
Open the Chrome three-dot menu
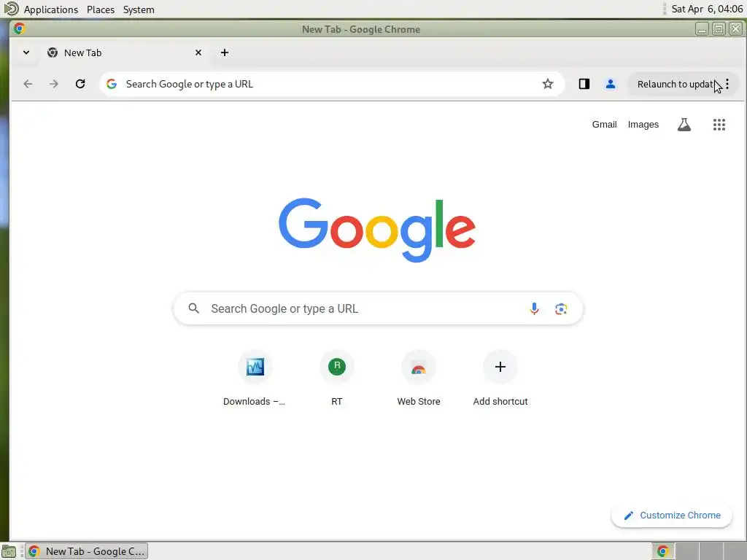coord(727,85)
